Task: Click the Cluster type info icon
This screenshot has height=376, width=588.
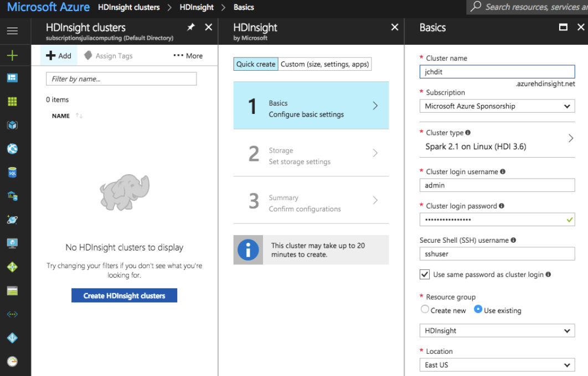Action: point(468,133)
